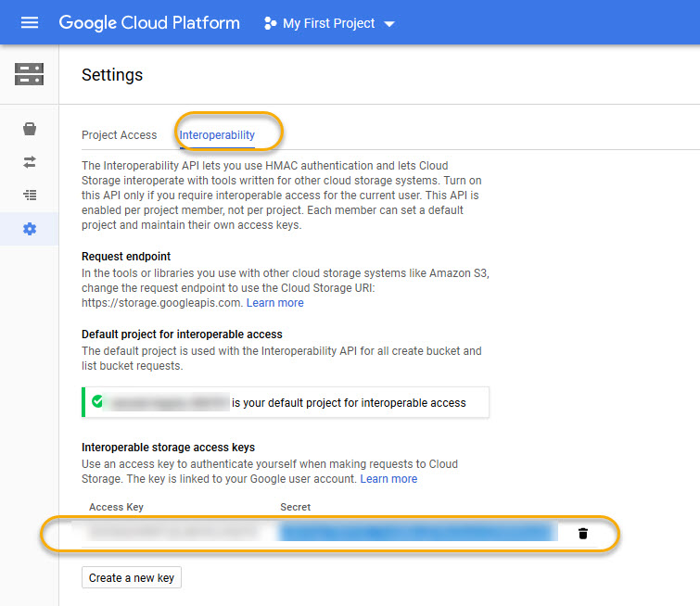Open the hamburger navigation menu
The image size is (700, 606).
(x=30, y=23)
